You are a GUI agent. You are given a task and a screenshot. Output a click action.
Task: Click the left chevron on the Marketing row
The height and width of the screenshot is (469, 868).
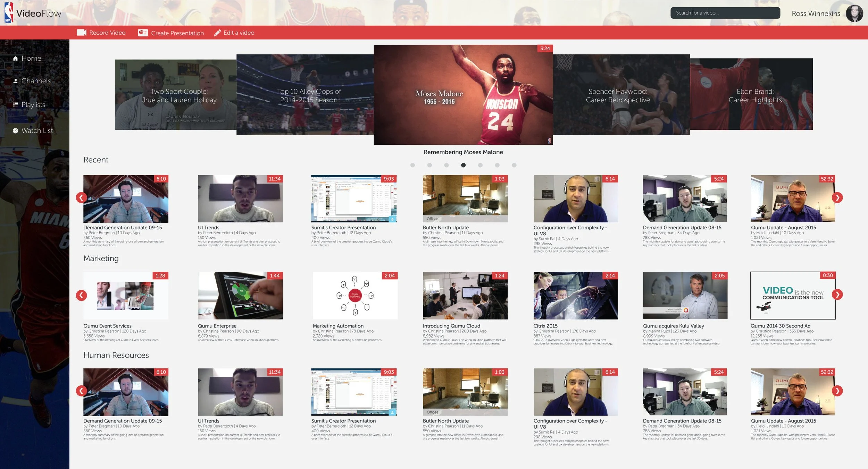point(81,295)
